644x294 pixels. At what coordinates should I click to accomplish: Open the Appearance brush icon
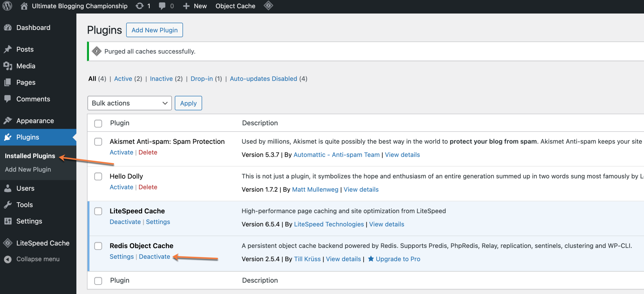click(8, 120)
